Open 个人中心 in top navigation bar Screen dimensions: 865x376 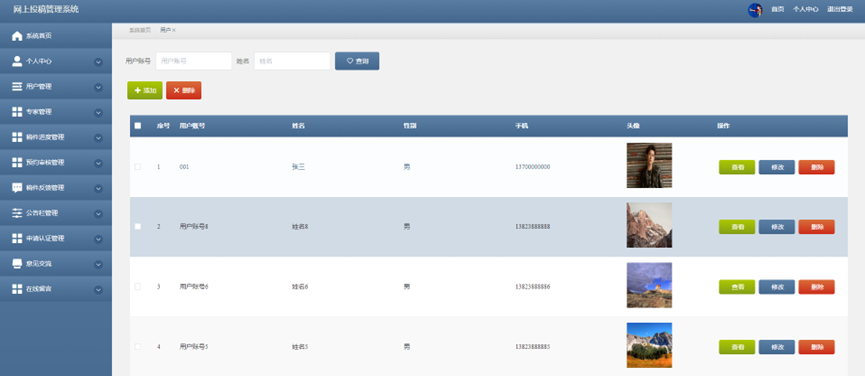point(805,9)
